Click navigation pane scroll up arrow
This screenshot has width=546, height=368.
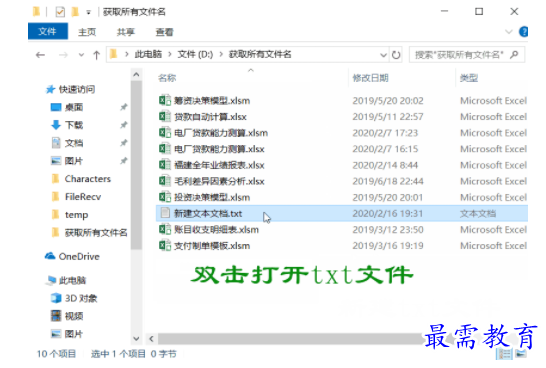coord(136,75)
